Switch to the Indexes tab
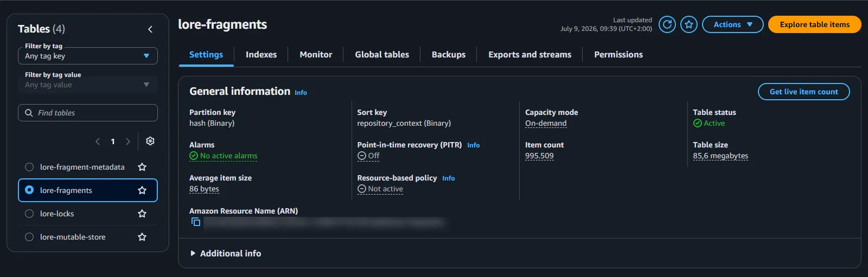 (x=261, y=55)
